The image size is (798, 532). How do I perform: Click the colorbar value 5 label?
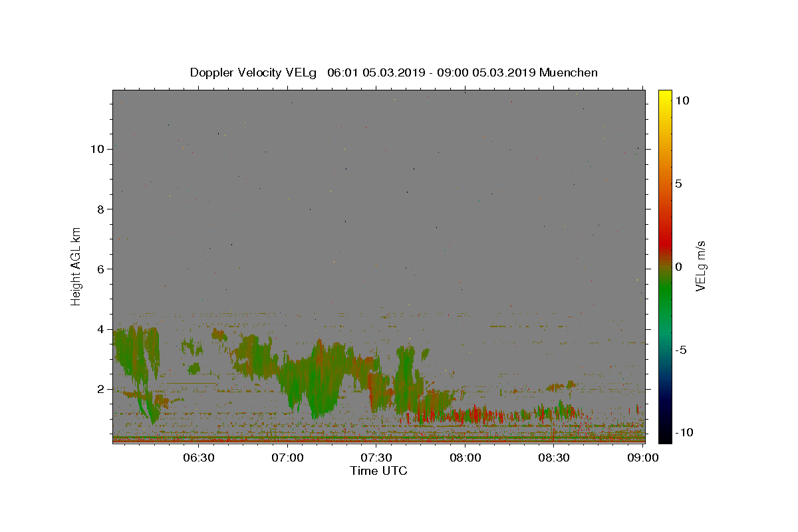(678, 184)
